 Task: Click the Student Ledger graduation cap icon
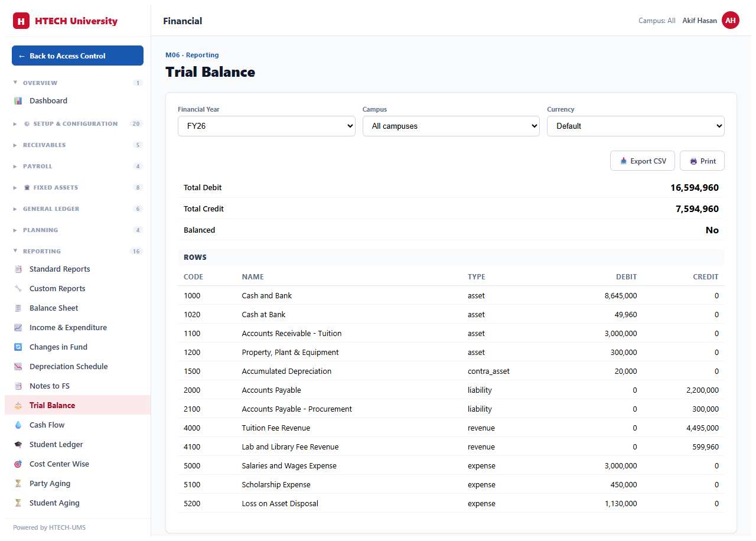point(18,445)
